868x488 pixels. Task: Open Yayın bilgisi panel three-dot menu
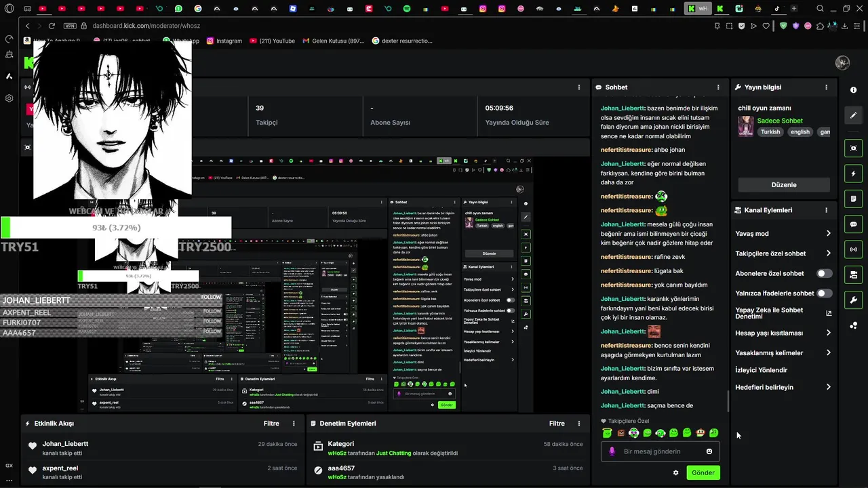pos(826,87)
